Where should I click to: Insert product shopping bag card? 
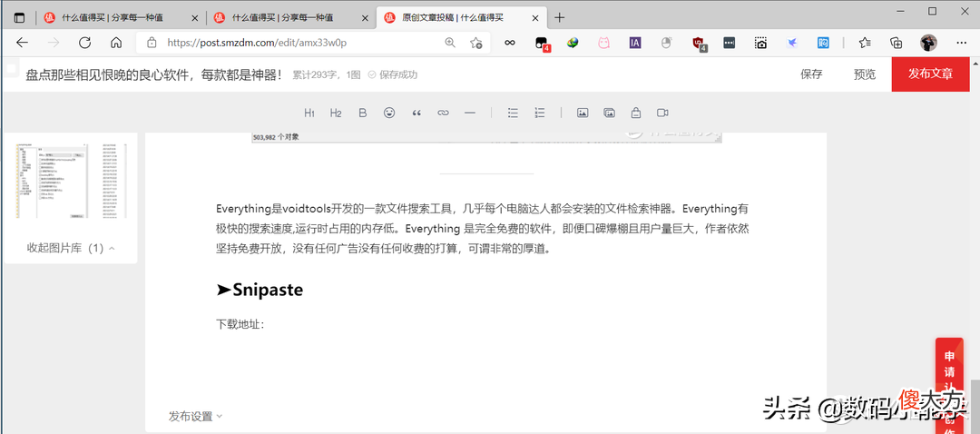(636, 113)
